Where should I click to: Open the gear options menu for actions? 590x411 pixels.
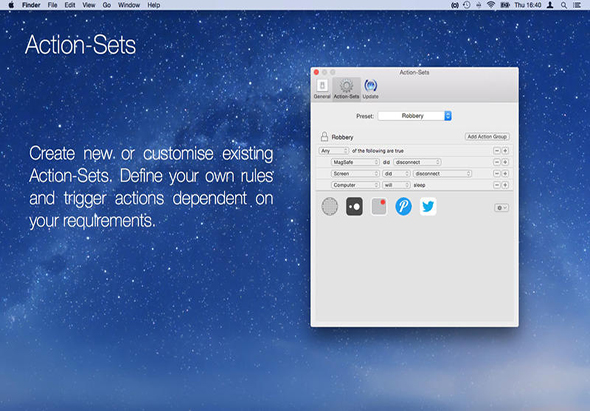click(x=501, y=208)
